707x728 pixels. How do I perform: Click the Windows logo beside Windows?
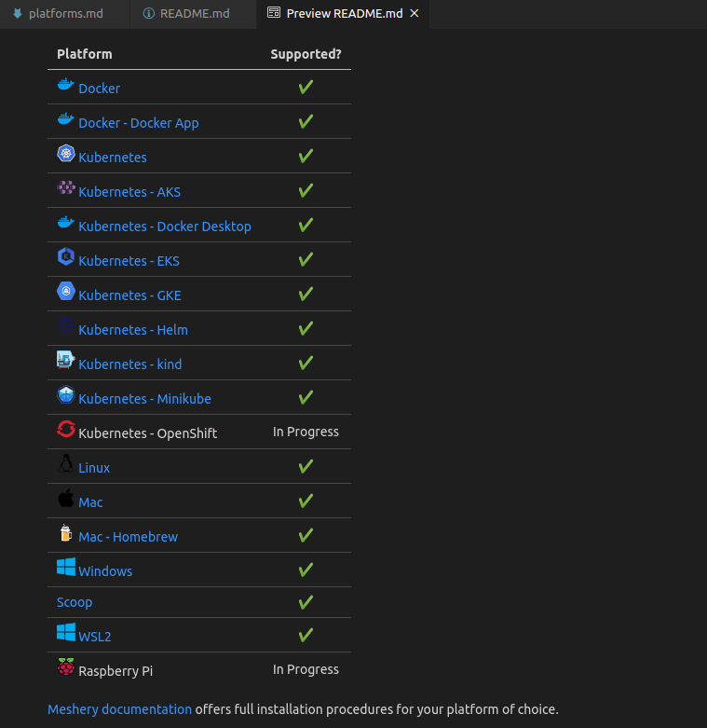coord(66,567)
